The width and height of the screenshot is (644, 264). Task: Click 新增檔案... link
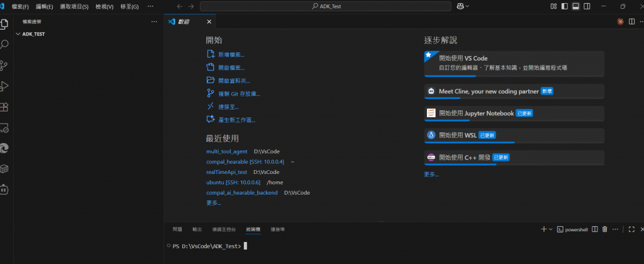click(x=231, y=55)
